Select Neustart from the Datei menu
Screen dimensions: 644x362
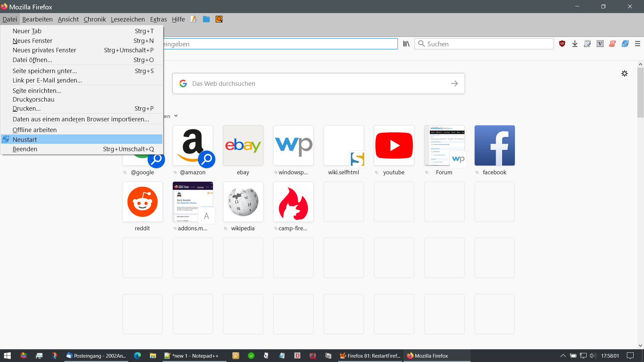[x=25, y=139]
